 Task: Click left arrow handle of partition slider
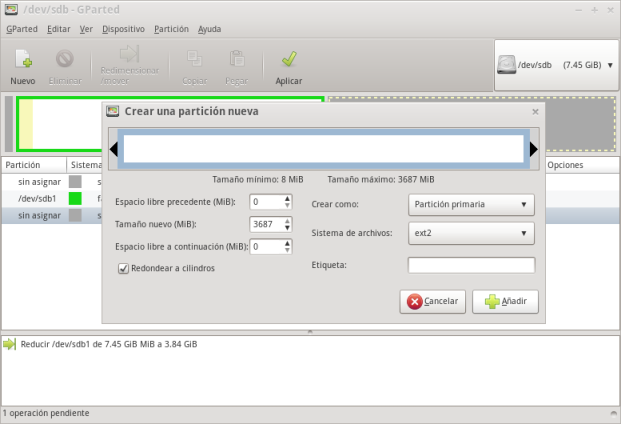tap(114, 149)
